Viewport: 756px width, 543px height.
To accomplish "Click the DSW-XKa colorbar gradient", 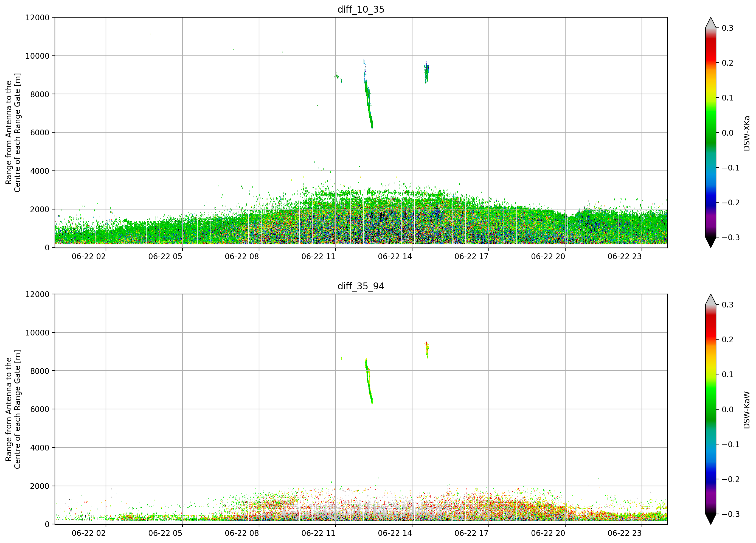I will 711,132.
